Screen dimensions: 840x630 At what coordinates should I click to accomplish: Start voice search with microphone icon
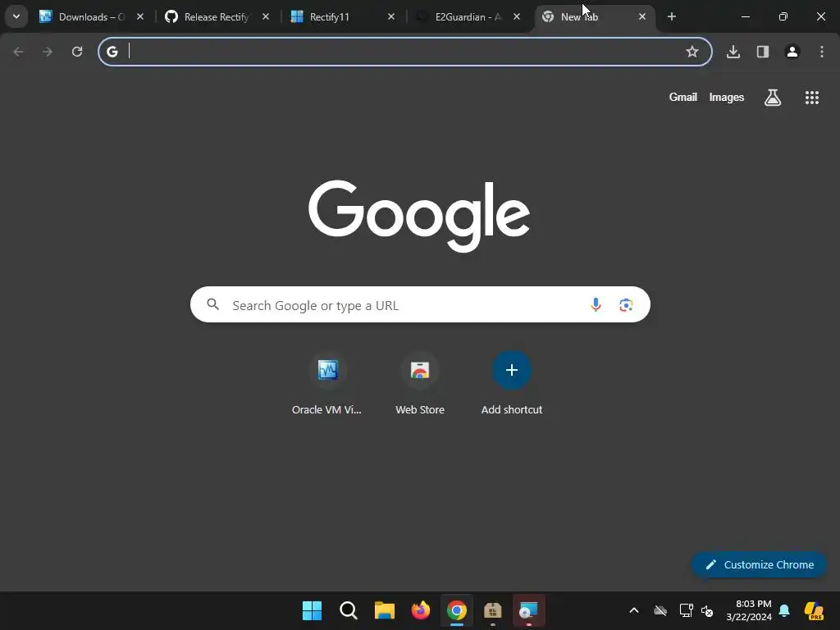(x=596, y=305)
